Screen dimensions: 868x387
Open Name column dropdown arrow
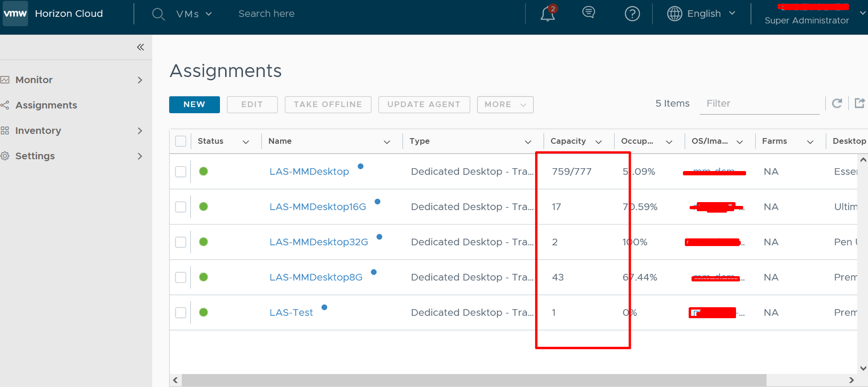click(x=387, y=142)
